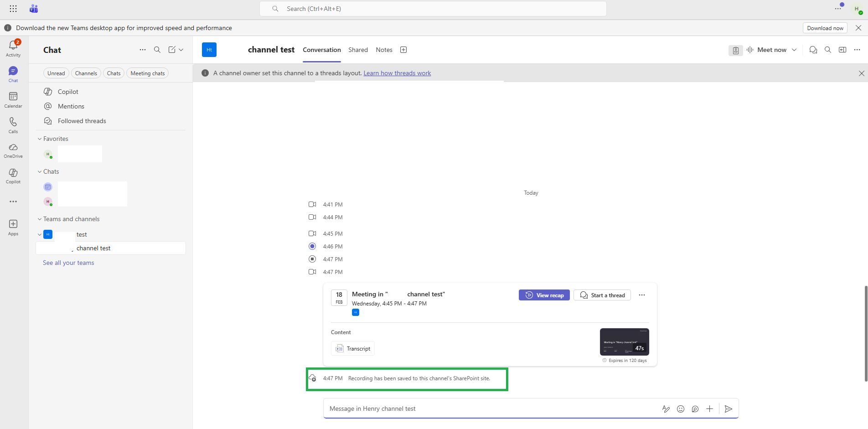Click the 4:46 PM recording started entry
868x429 pixels.
pos(325,246)
